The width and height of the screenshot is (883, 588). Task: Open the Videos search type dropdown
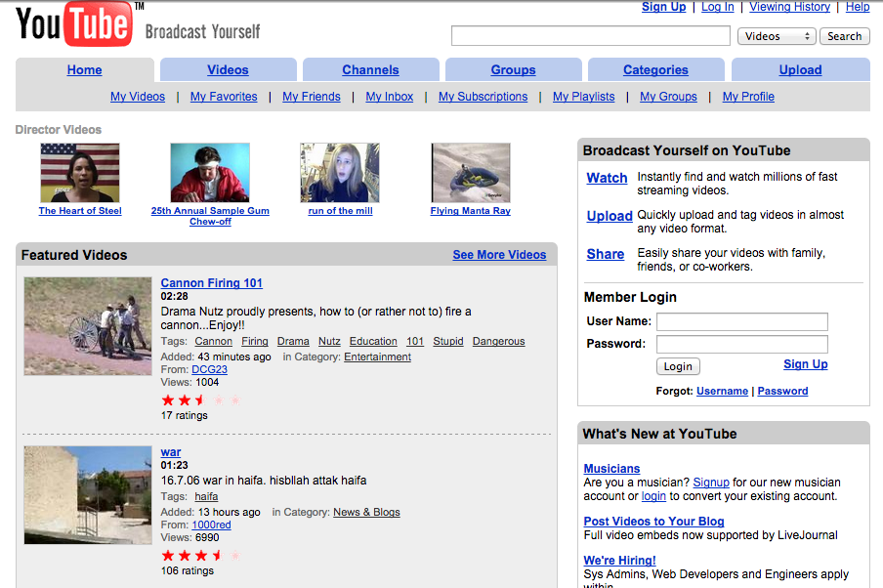[x=777, y=36]
